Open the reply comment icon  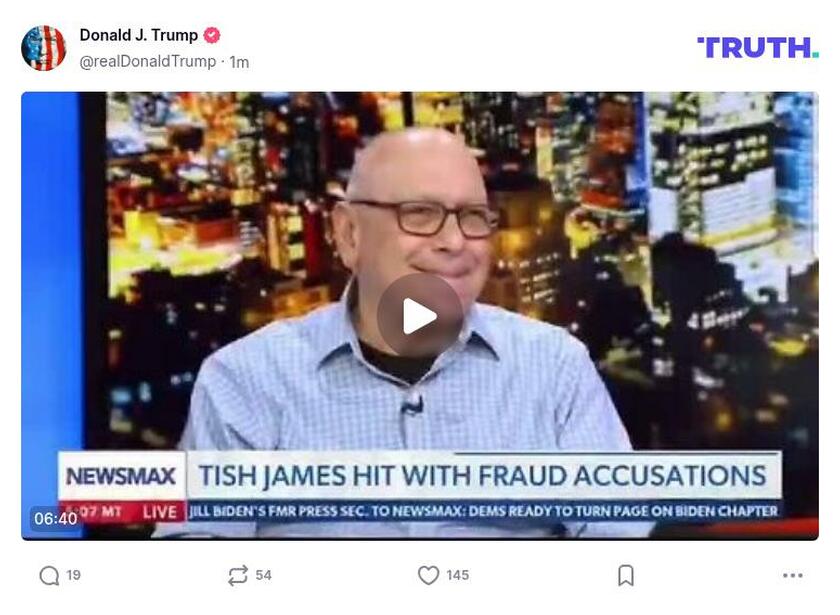coord(49,575)
